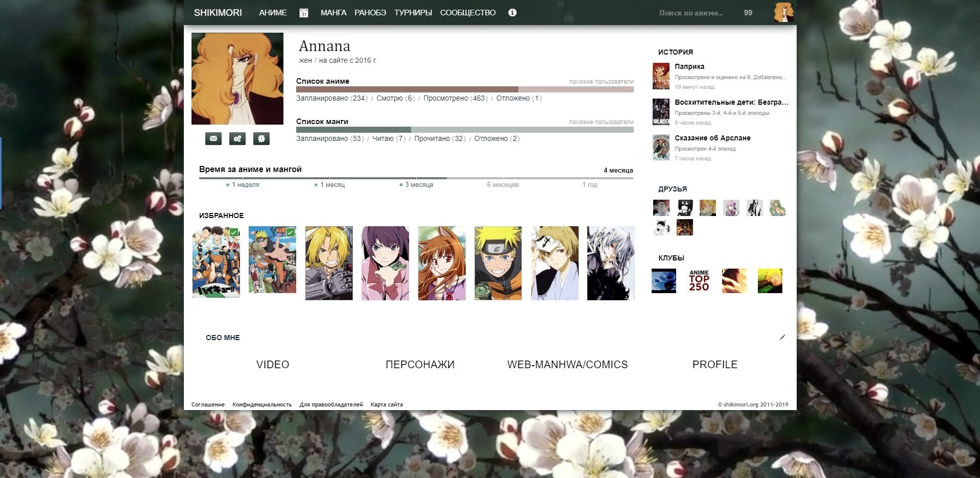Open похожие пользователи link for anime list
This screenshot has height=478, width=980.
coord(601,82)
